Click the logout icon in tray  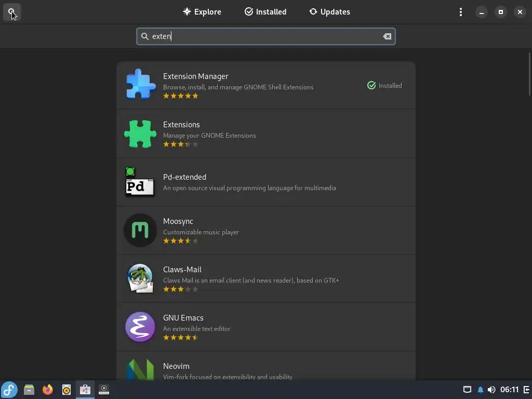[x=527, y=390]
